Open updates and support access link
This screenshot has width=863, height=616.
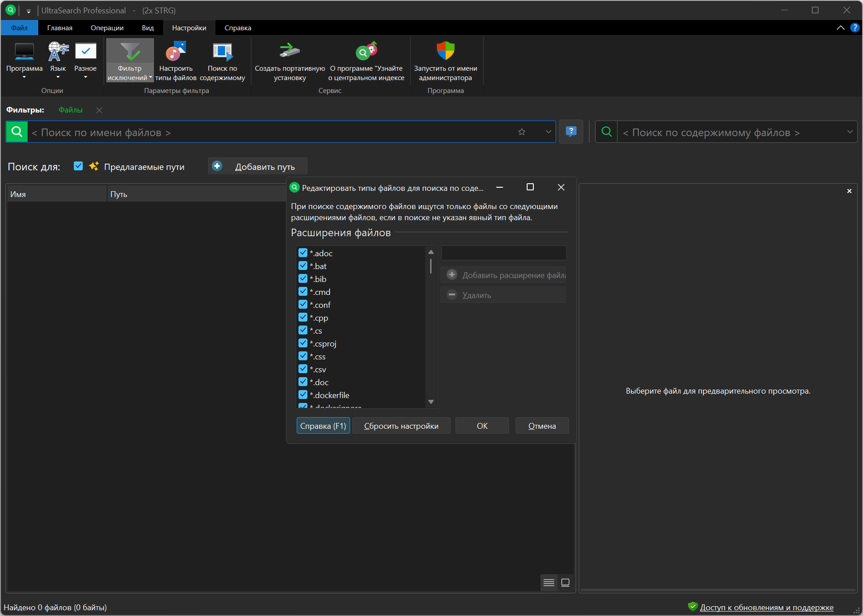[x=766, y=607]
